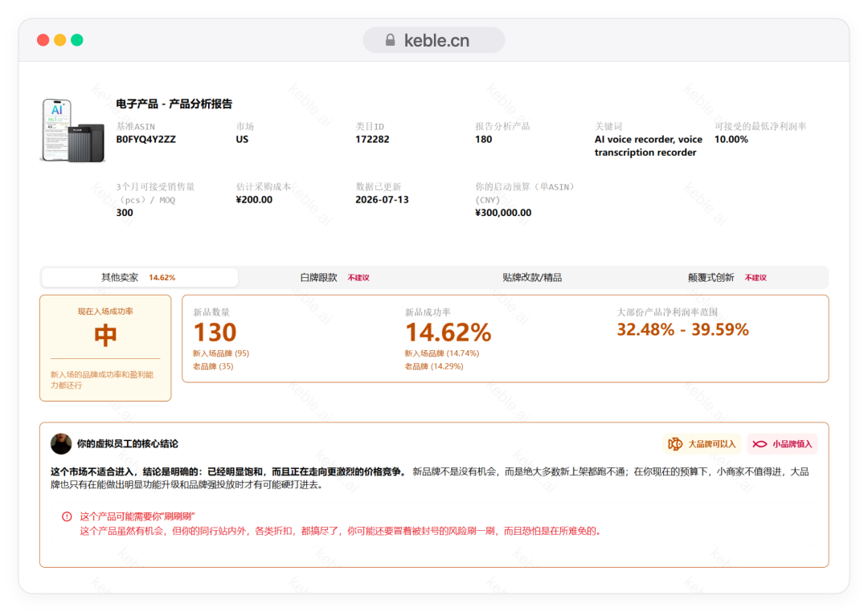Click the margin range 32.48% - 39.59%

click(x=682, y=330)
